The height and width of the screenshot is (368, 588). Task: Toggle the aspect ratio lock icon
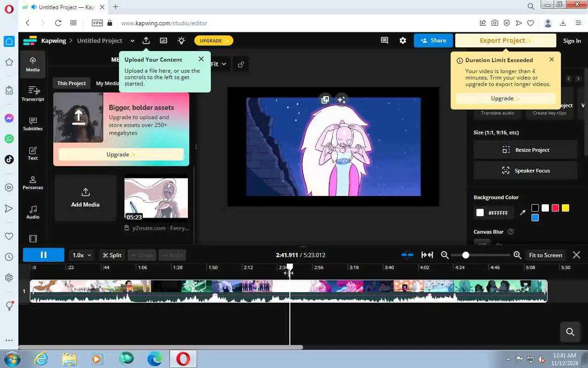(x=241, y=64)
